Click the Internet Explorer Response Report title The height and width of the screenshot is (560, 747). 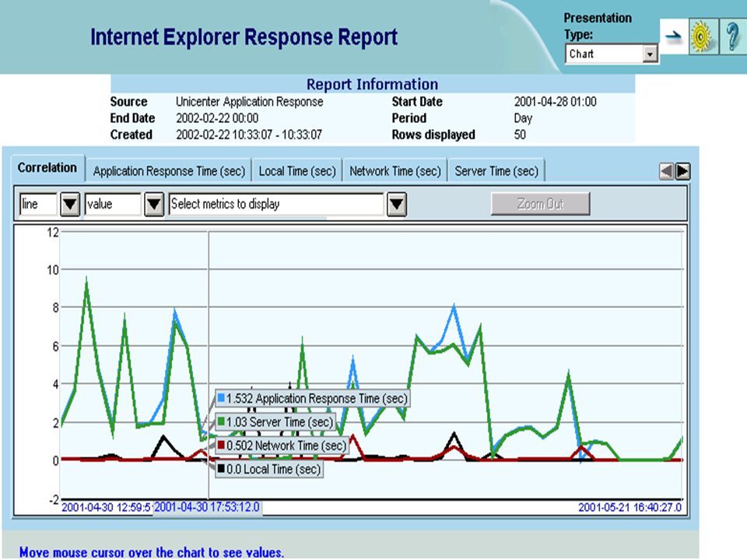point(244,37)
